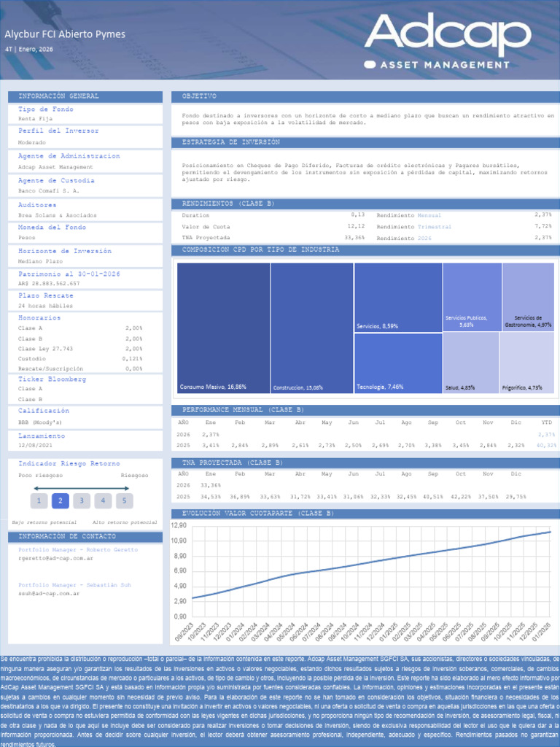
Task: Select risk level 1 box
Action: click(39, 500)
